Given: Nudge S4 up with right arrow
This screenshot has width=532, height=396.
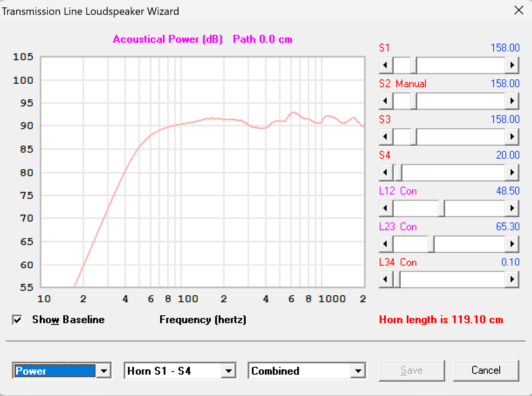Looking at the screenshot, I should click(x=512, y=173).
